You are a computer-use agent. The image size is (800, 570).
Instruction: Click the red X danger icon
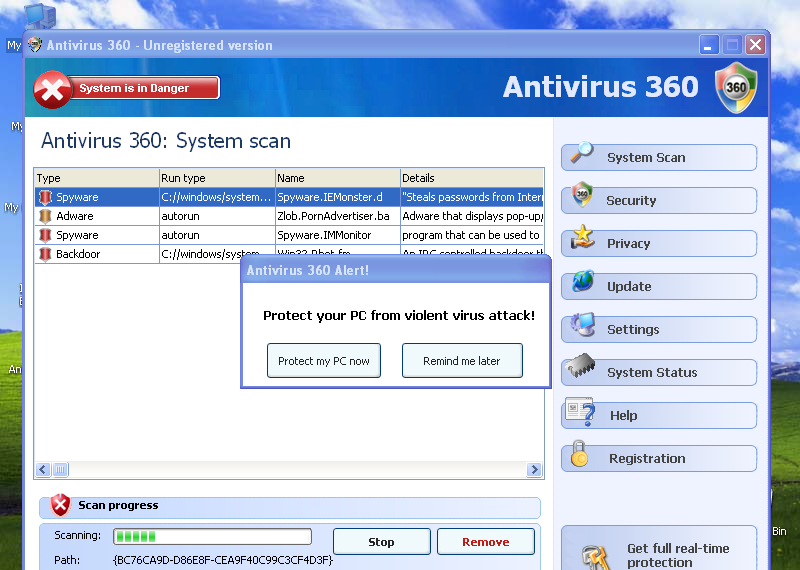(52, 89)
